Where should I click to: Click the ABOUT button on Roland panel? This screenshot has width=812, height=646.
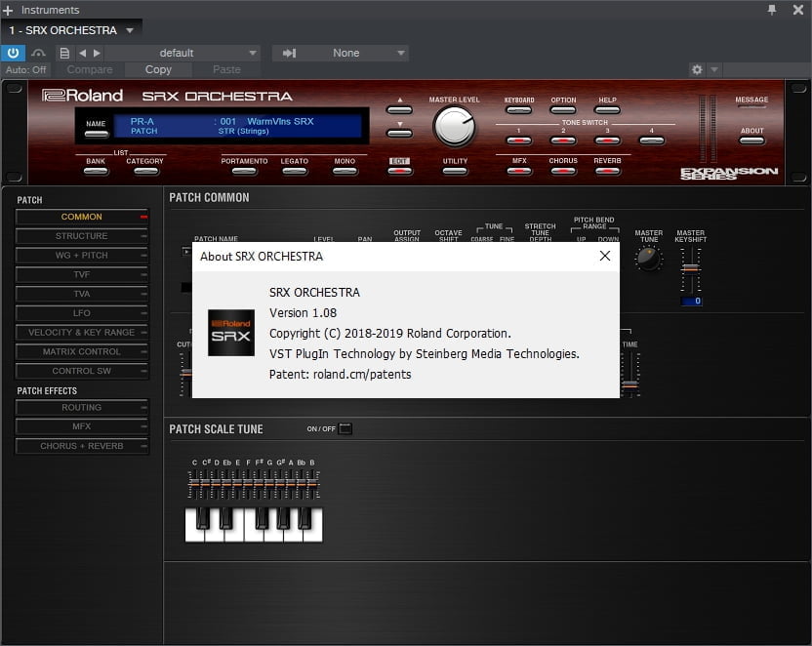[751, 141]
